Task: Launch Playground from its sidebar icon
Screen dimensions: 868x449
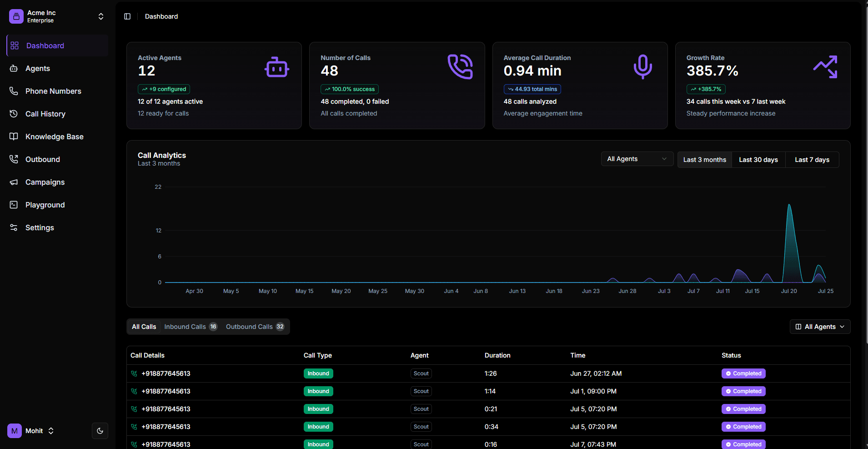Action: point(14,205)
